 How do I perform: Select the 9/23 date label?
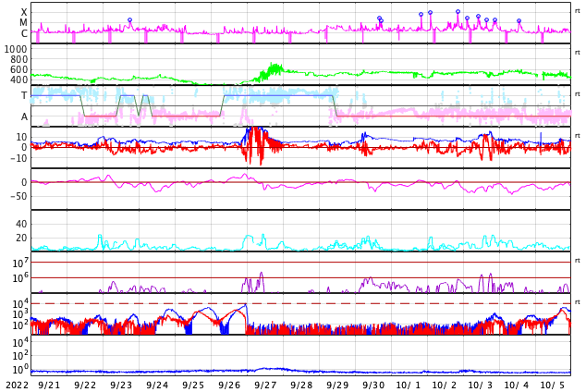click(121, 386)
